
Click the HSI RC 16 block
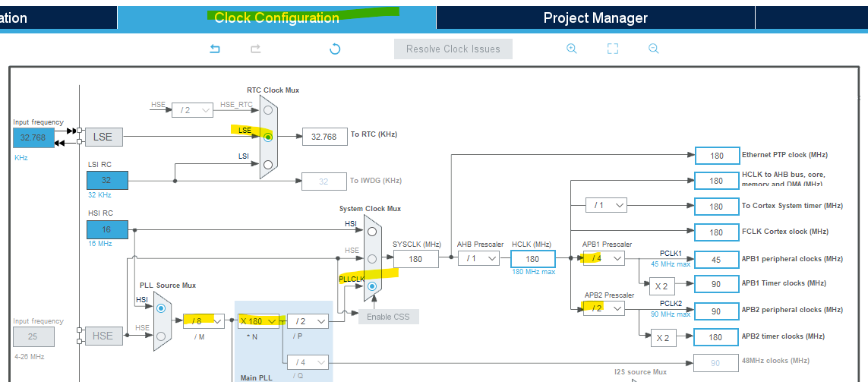coord(107,230)
